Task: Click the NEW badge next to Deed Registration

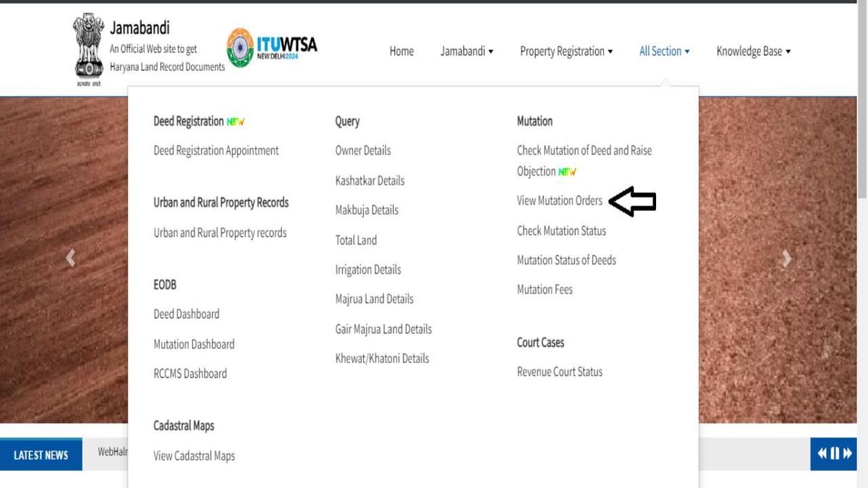Action: tap(234, 121)
